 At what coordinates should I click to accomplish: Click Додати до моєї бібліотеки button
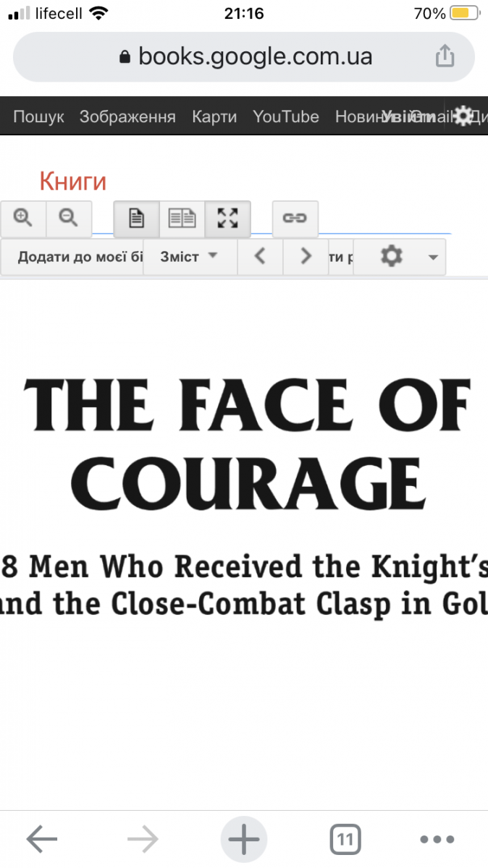(72, 257)
